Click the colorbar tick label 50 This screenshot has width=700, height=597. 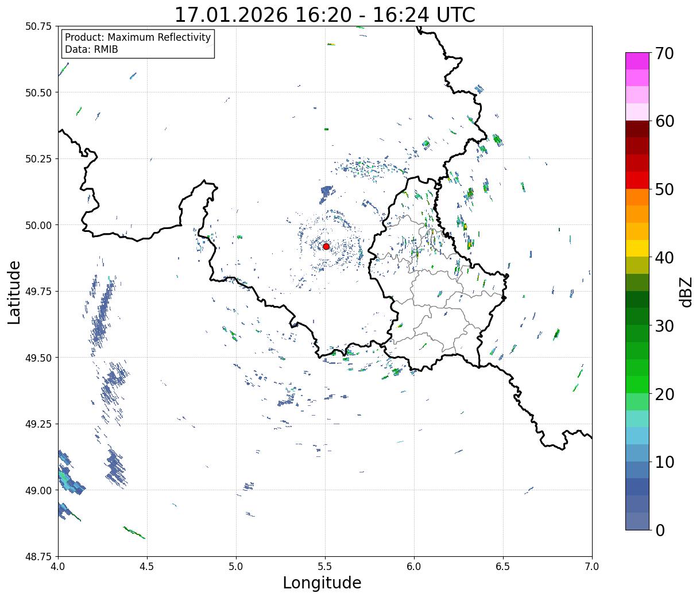click(664, 189)
